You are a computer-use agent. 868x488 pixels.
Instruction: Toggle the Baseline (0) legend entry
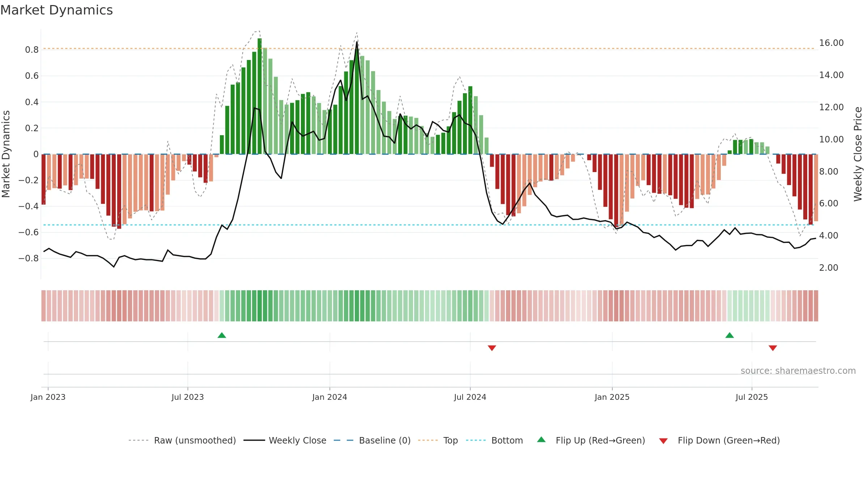372,440
